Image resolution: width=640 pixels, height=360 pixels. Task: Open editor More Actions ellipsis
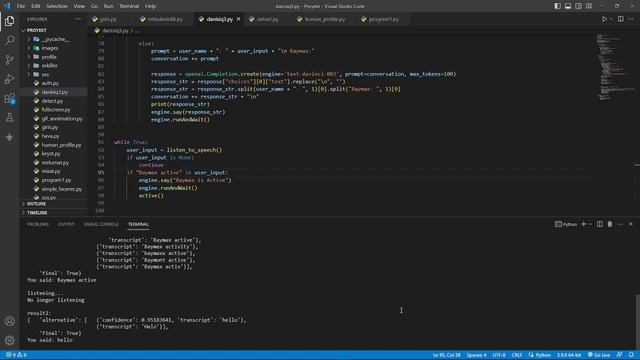pos(631,19)
